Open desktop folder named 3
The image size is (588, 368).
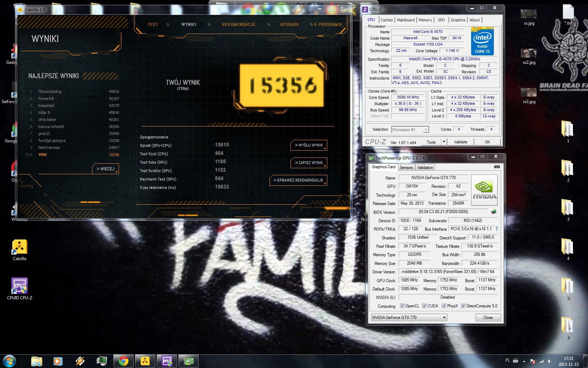(x=568, y=210)
